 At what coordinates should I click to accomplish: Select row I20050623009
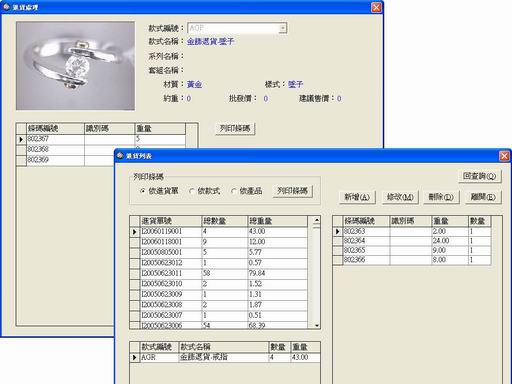click(x=218, y=294)
